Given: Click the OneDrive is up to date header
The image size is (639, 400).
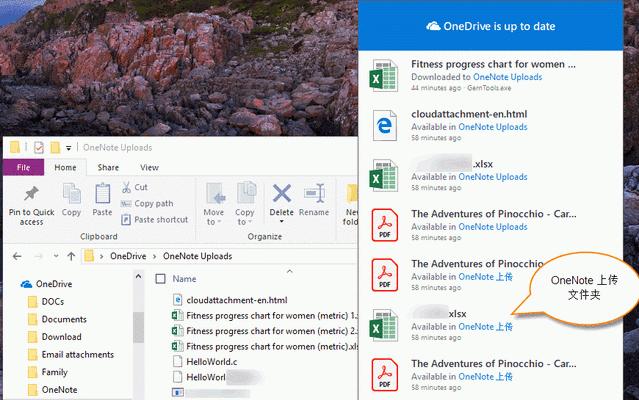Looking at the screenshot, I should (x=491, y=26).
